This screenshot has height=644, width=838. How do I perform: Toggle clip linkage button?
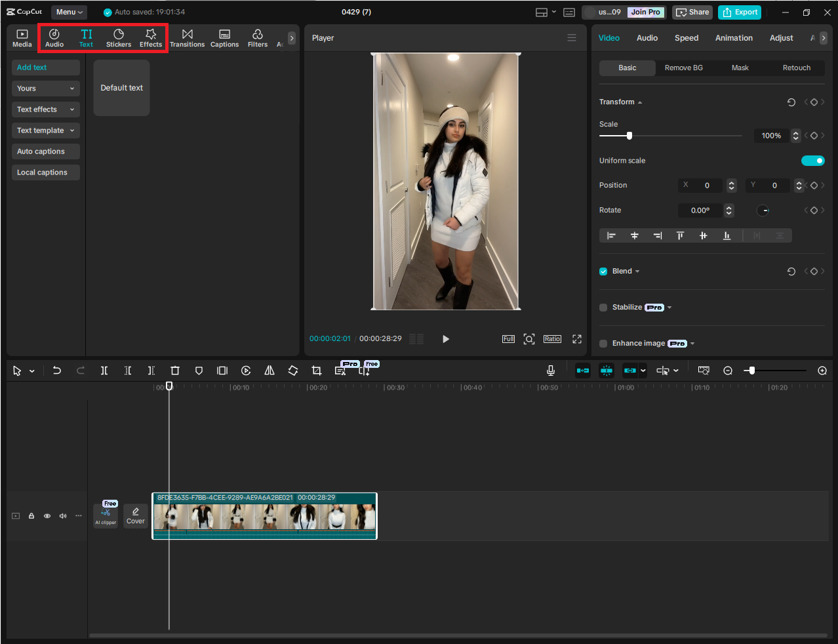coord(630,371)
